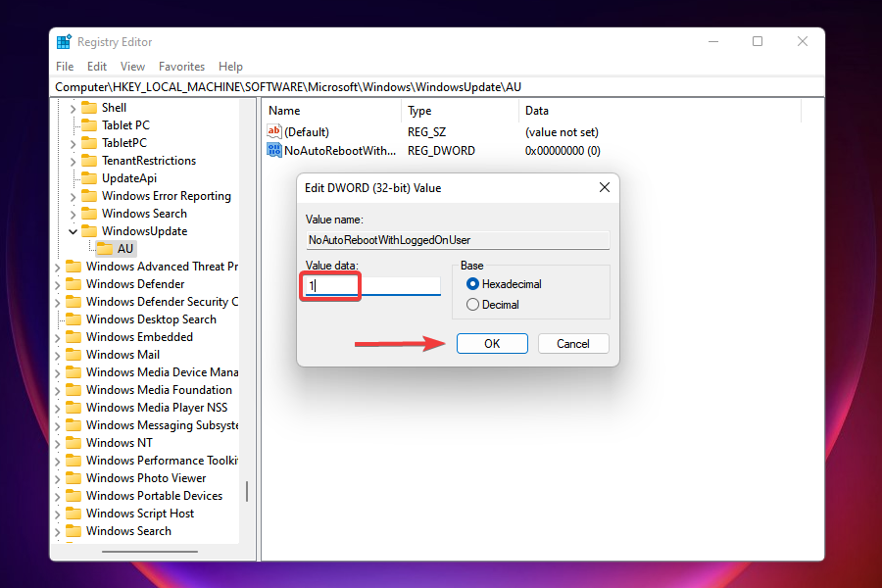
Task: Click the REG_DWORD type cell
Action: click(442, 151)
